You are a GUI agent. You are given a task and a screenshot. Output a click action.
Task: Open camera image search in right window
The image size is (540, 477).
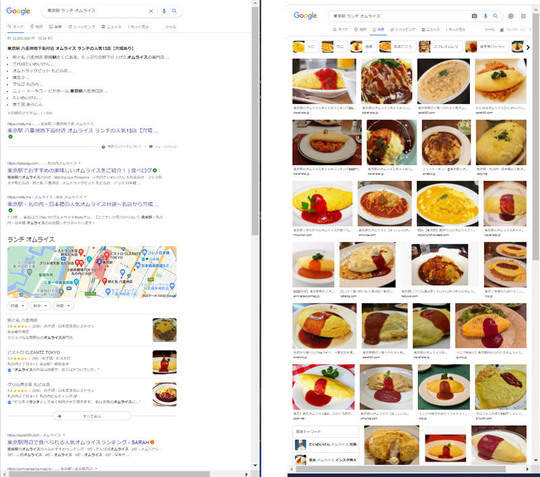pyautogui.click(x=474, y=16)
